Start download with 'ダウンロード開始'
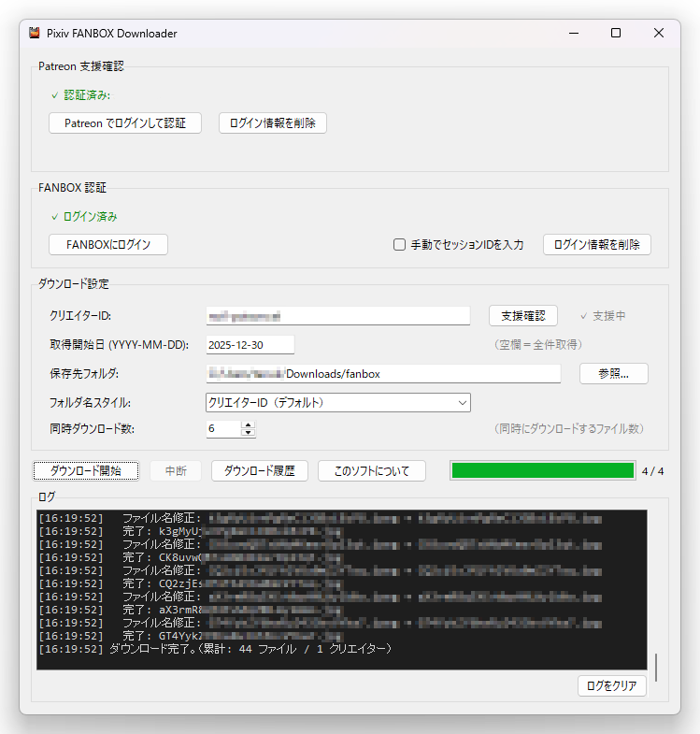The height and width of the screenshot is (734, 700). click(86, 471)
